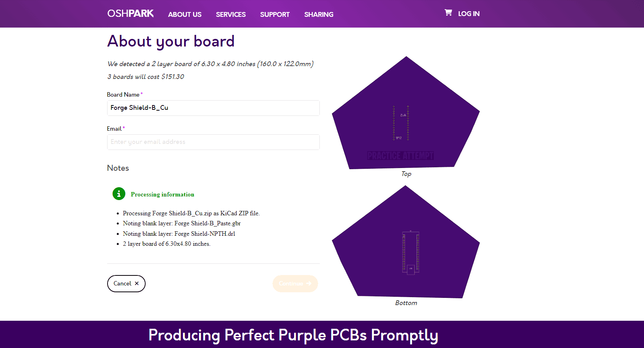644x348 pixels.
Task: Go to the Support menu item
Action: pos(275,14)
